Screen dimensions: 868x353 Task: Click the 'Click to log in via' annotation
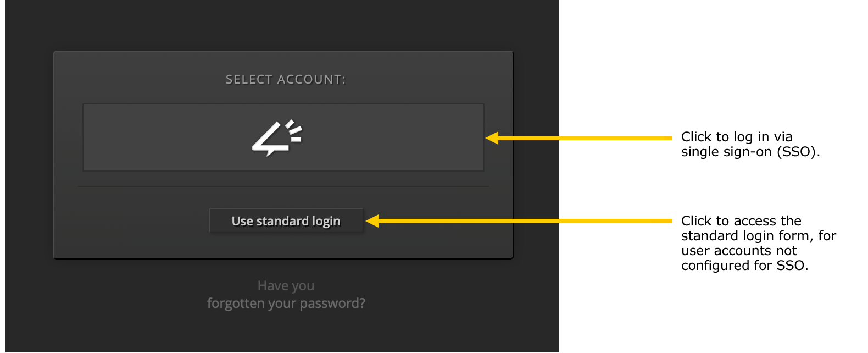737,137
